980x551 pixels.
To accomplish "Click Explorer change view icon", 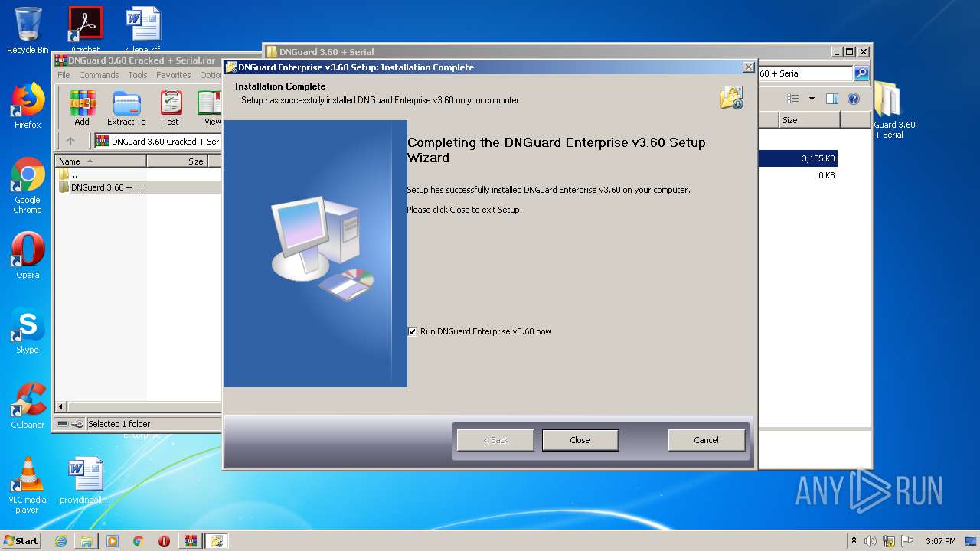I will point(793,99).
